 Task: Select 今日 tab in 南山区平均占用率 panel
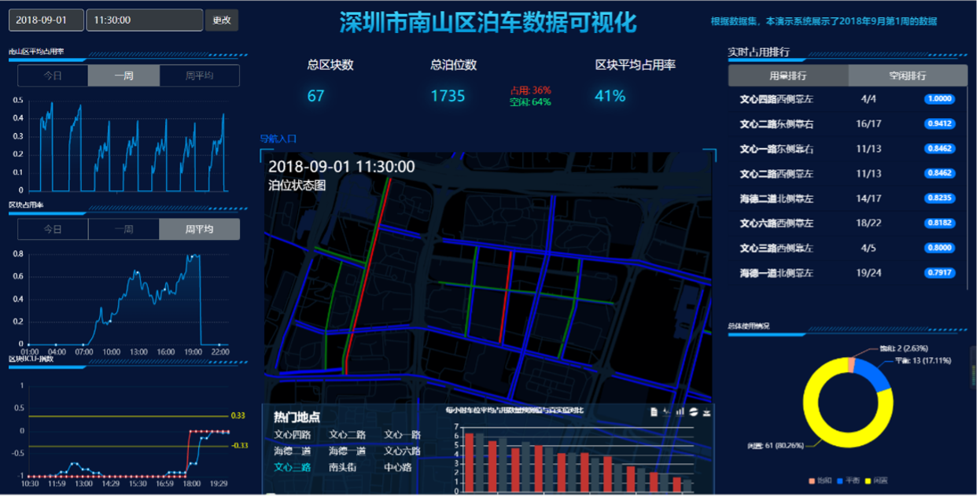pyautogui.click(x=53, y=76)
